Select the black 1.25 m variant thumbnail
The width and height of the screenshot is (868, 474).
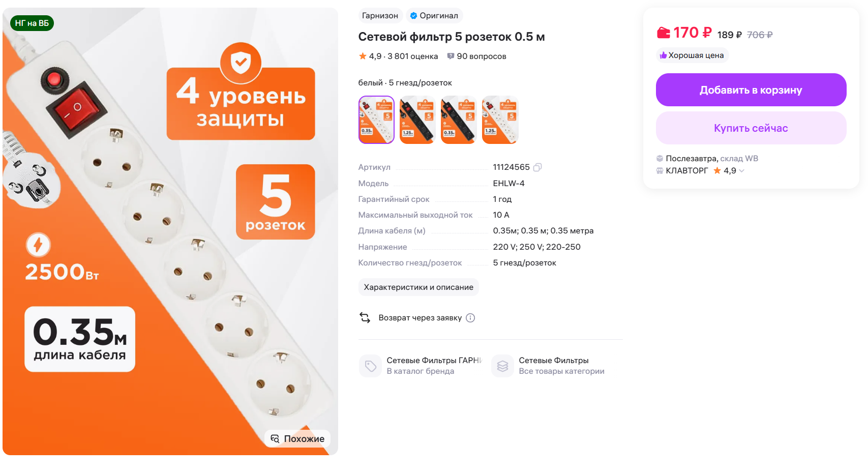pyautogui.click(x=417, y=120)
